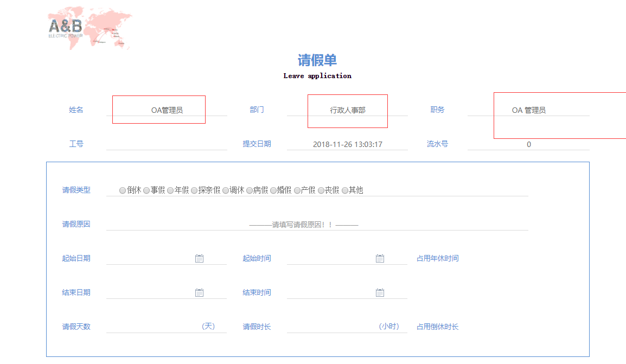Click the 部门 field showing 行政人事部
This screenshot has height=364, width=626.
point(347,110)
